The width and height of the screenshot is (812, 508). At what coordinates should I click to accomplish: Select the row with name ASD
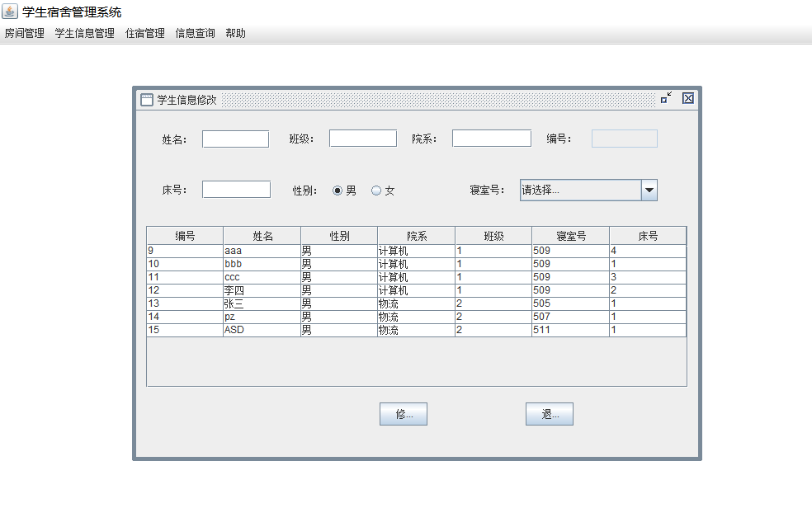coord(262,330)
